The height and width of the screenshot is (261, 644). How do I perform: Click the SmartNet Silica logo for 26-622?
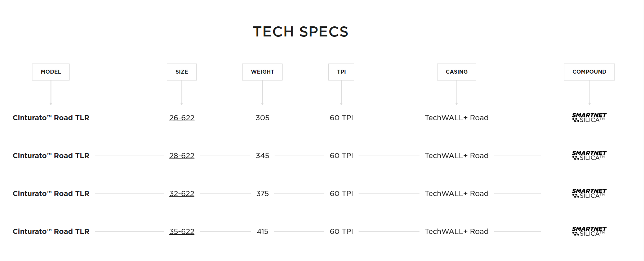(x=589, y=118)
